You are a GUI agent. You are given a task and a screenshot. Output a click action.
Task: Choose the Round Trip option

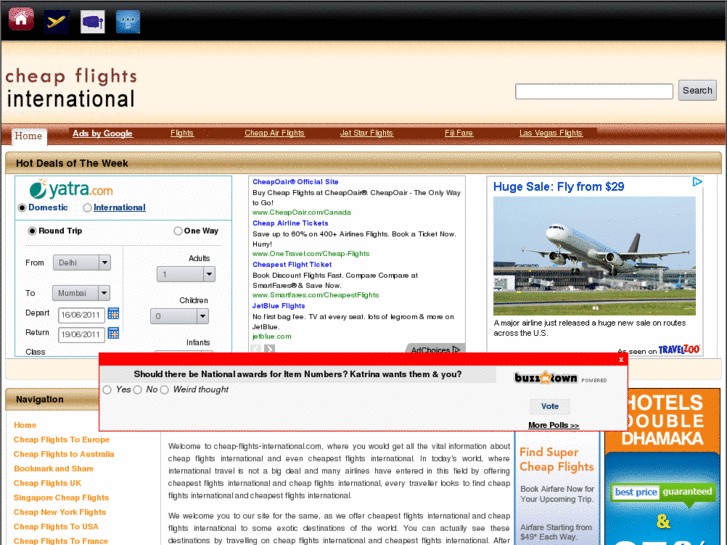[x=32, y=231]
